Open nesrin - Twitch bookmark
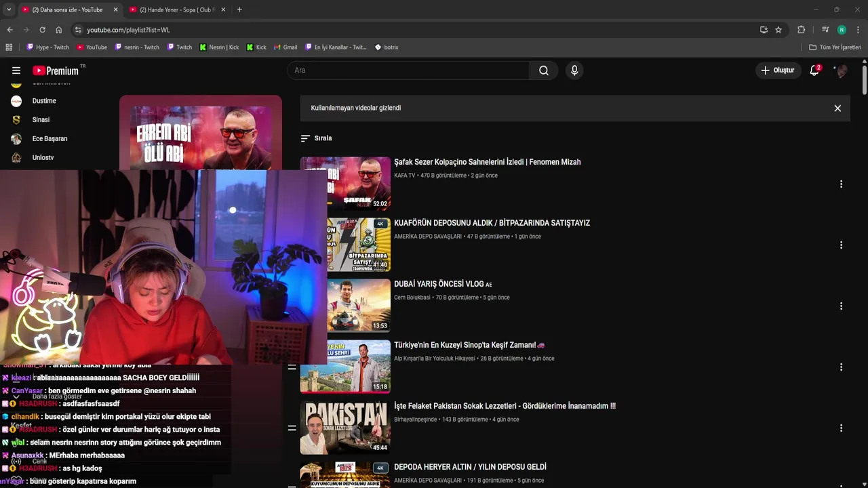This screenshot has height=488, width=868. tap(137, 47)
